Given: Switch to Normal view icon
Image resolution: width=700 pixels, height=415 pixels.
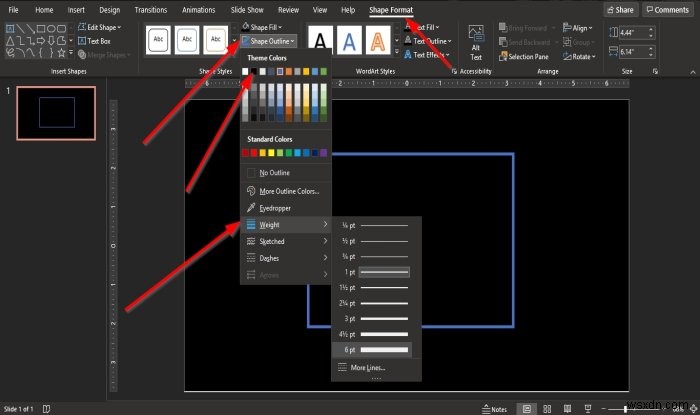Looking at the screenshot, I should (527, 409).
